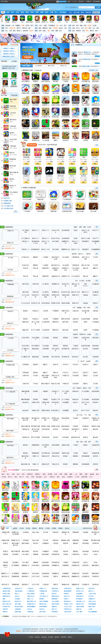Open 火柴人大战僵尸 game icon in grid

pyautogui.click(x=86, y=99)
